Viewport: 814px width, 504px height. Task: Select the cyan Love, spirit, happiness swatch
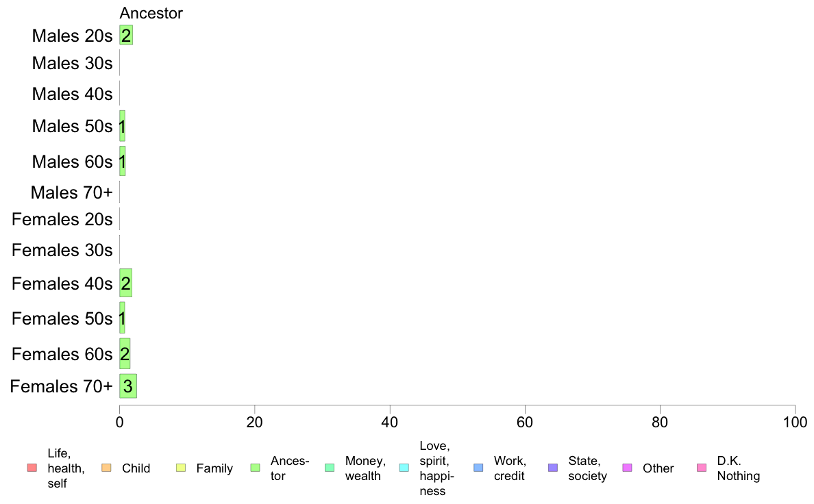[x=404, y=468]
